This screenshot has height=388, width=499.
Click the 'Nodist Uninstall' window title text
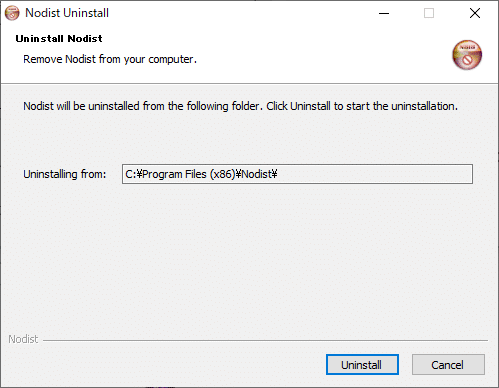pos(67,13)
